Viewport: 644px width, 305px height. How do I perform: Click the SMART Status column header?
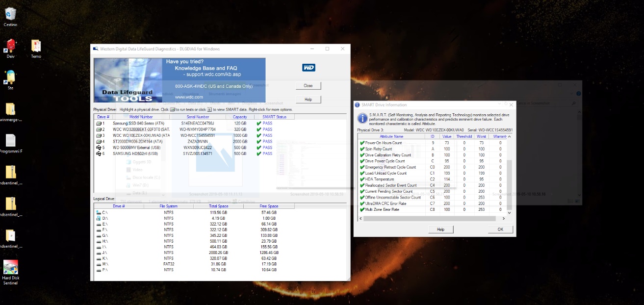[x=274, y=117]
